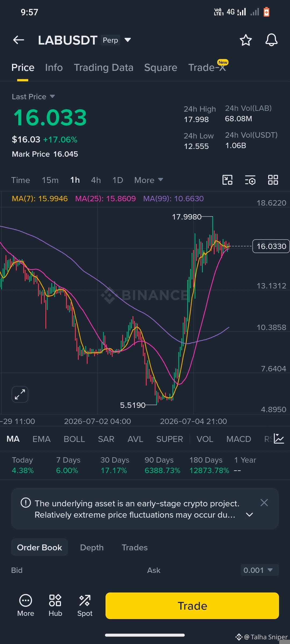Open the multi-chart grid layout icon
The height and width of the screenshot is (644, 290).
(x=273, y=180)
